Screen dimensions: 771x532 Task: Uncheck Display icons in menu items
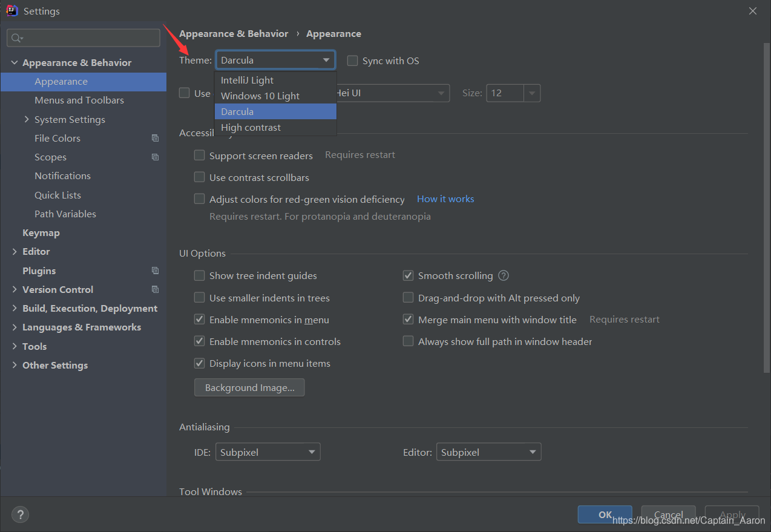pos(199,363)
